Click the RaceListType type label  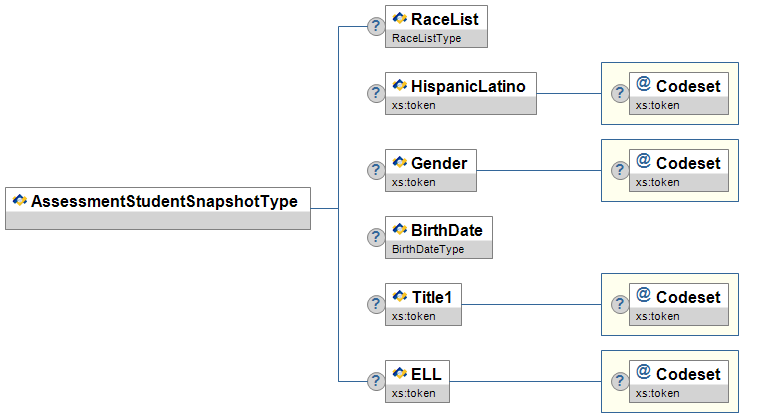click(427, 38)
